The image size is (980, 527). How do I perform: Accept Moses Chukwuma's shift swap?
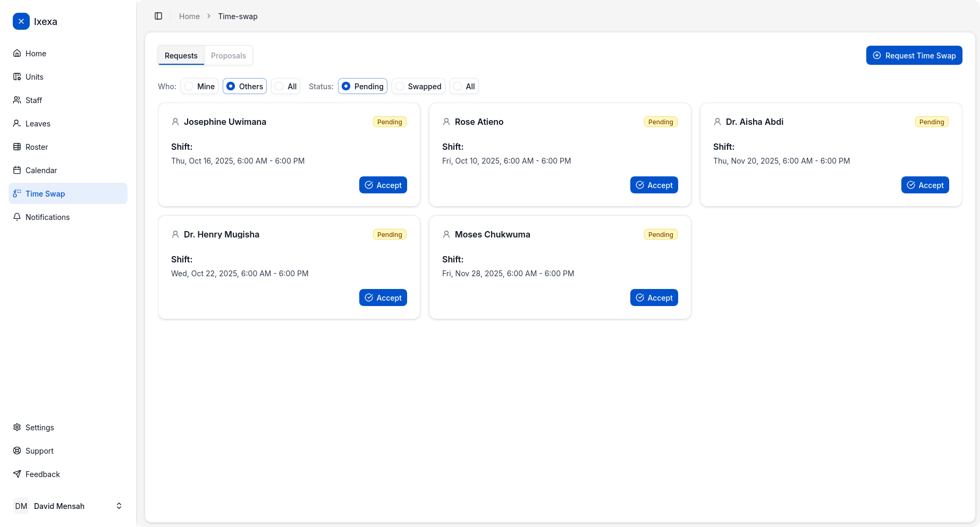coord(654,297)
